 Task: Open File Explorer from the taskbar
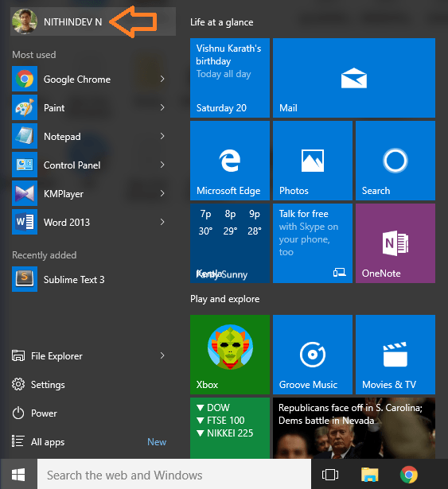coord(370,475)
